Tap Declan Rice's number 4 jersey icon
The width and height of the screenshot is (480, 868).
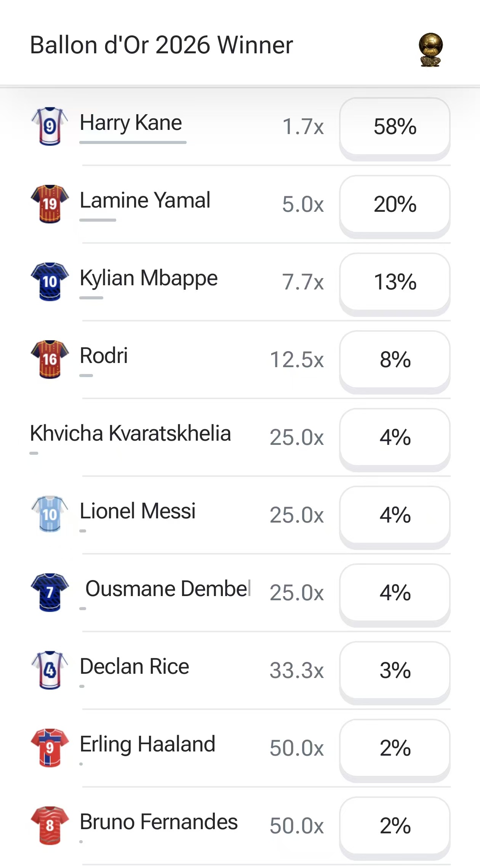[x=50, y=670]
